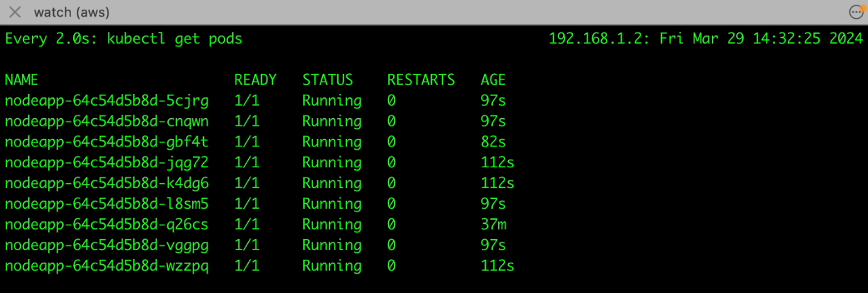The height and width of the screenshot is (293, 868).
Task: Select pod name nodeapp-64c54d5b8d-l8sm5
Action: (x=106, y=205)
